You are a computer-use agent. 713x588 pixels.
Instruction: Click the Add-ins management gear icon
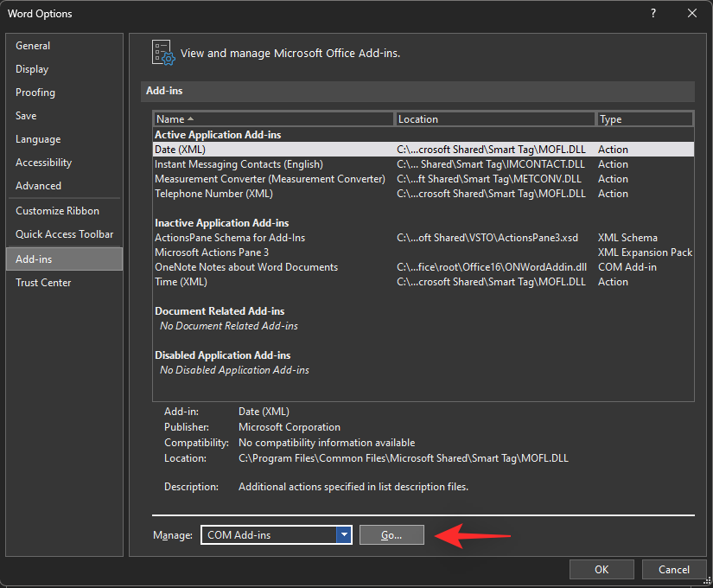[x=162, y=53]
